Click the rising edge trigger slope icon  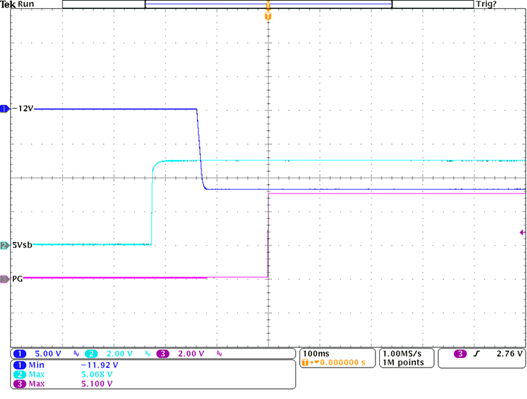(476, 354)
